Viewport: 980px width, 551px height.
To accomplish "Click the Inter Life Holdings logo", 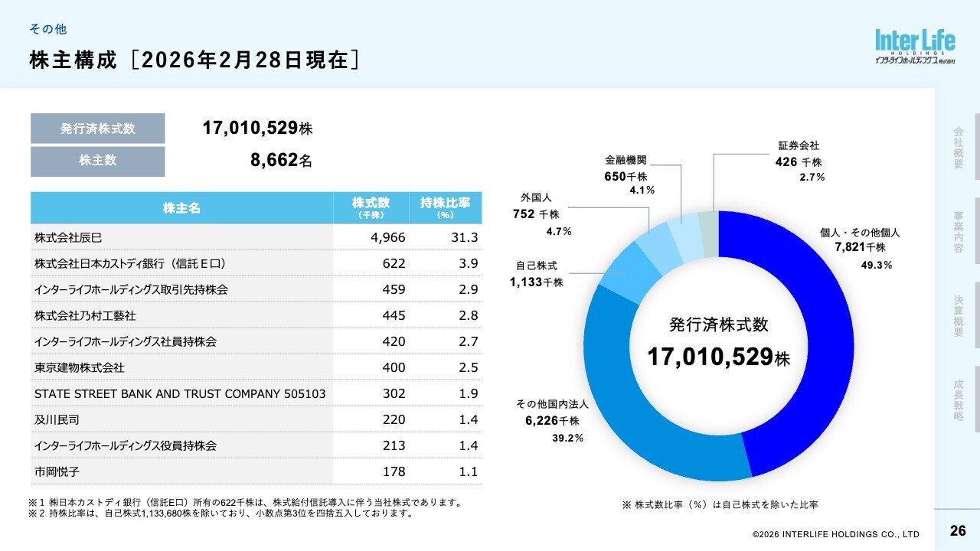I will [x=915, y=47].
